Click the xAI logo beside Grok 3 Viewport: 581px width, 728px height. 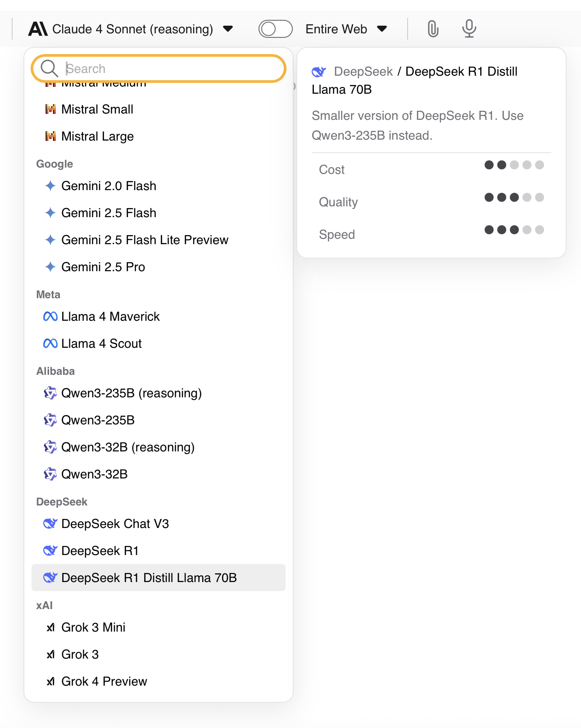point(51,655)
